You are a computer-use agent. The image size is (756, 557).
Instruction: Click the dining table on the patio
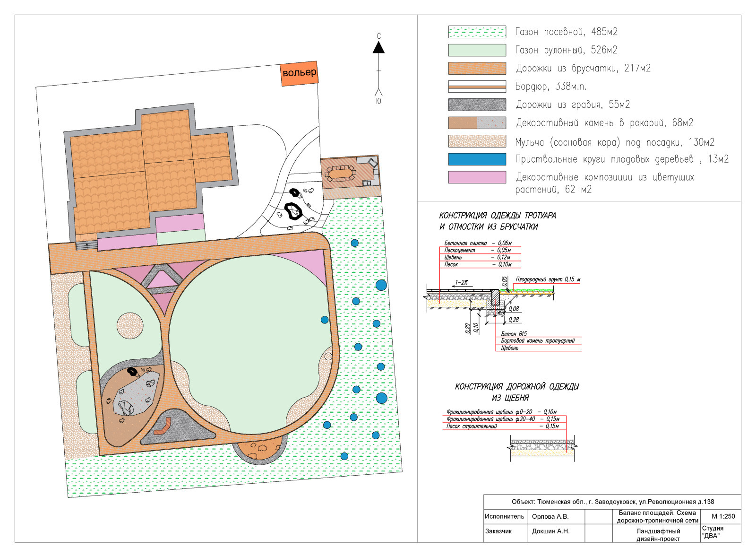coord(340,173)
